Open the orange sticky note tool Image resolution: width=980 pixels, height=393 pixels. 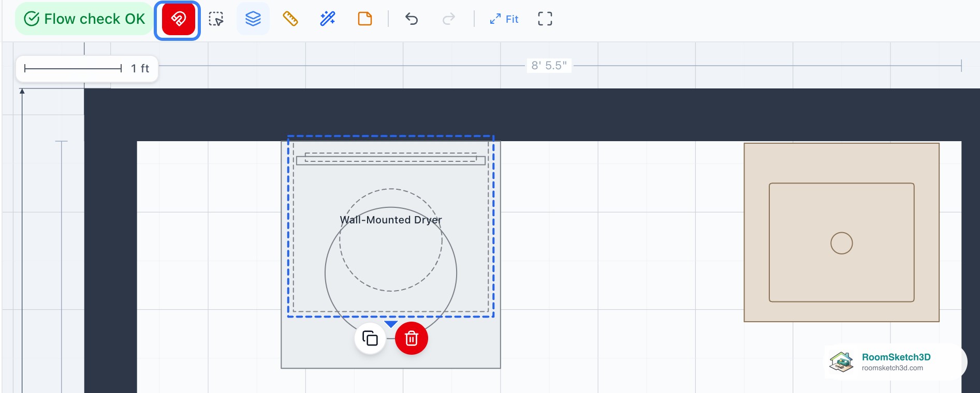pyautogui.click(x=365, y=19)
